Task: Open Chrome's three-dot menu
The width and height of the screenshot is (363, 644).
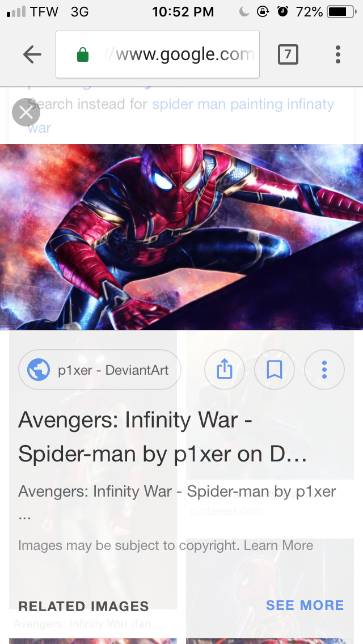Action: click(338, 54)
